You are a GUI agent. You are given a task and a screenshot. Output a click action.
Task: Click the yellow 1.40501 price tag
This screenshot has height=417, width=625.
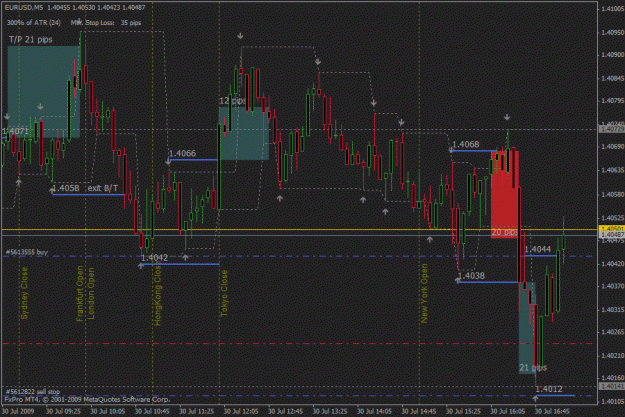(611, 229)
